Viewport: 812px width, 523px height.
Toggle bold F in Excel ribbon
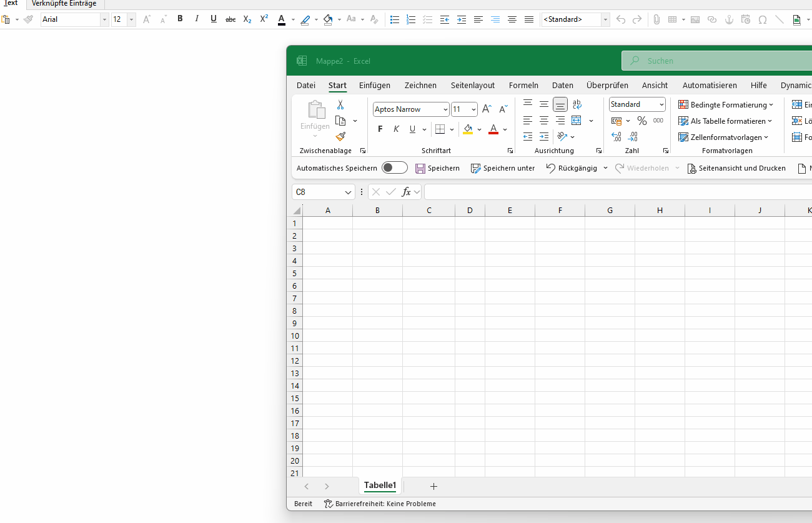[380, 129]
